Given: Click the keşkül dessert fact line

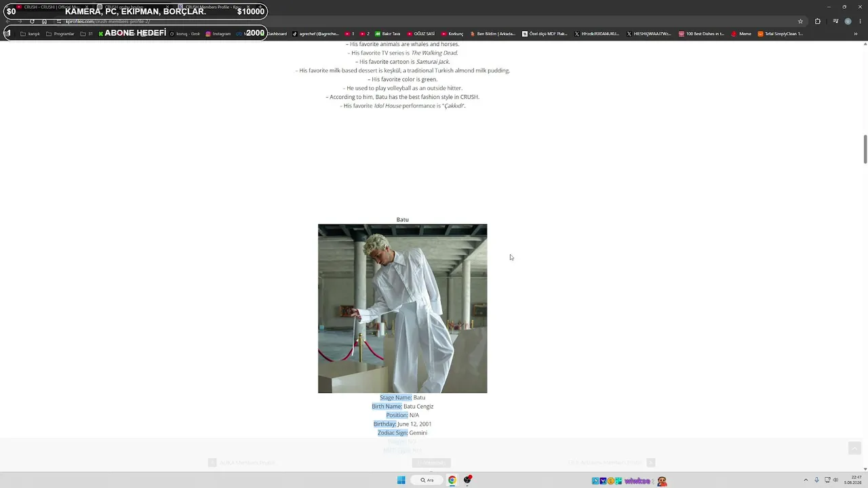Looking at the screenshot, I should pyautogui.click(x=402, y=70).
